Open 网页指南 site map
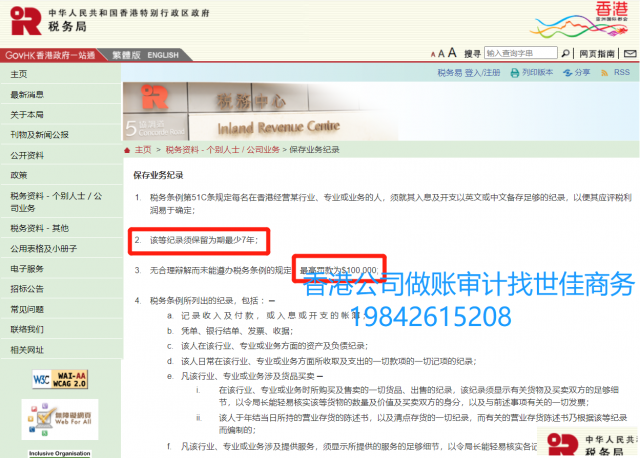640x458 pixels. point(597,53)
